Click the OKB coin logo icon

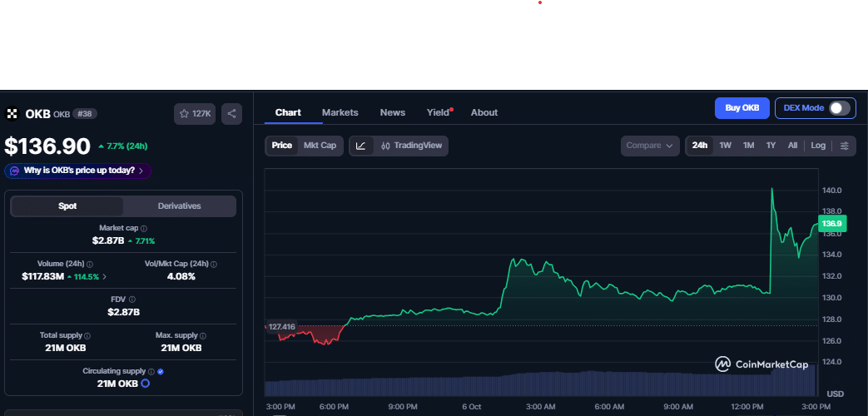(12, 114)
